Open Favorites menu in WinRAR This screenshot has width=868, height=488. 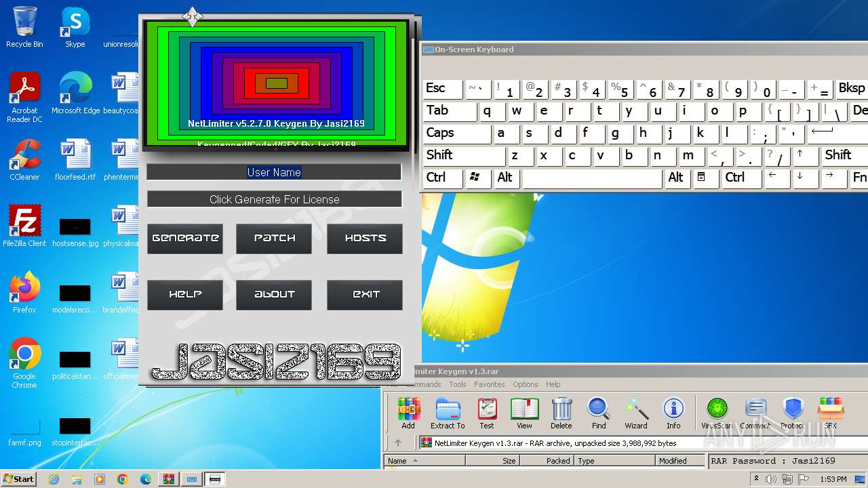489,384
